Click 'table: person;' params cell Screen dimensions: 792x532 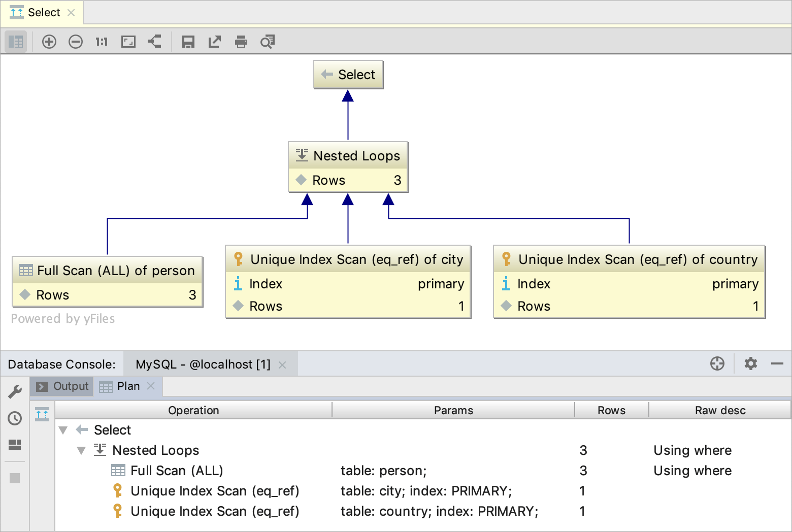tap(383, 471)
